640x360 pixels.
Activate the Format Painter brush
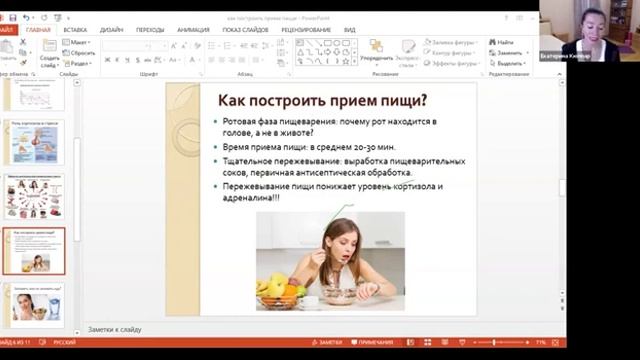[23, 62]
